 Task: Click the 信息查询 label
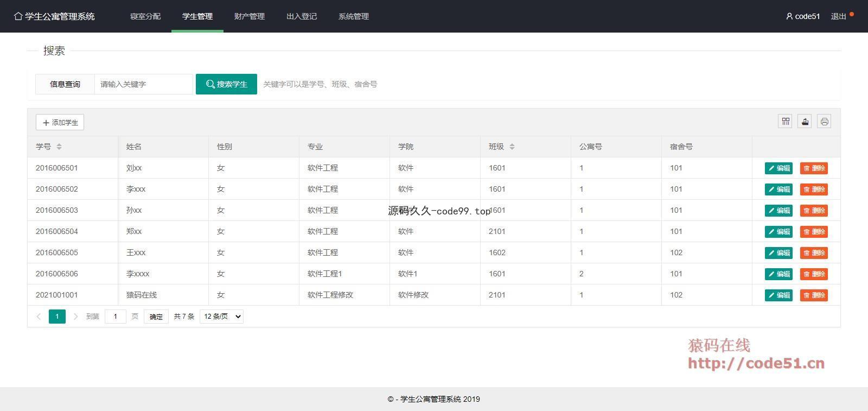coord(65,84)
